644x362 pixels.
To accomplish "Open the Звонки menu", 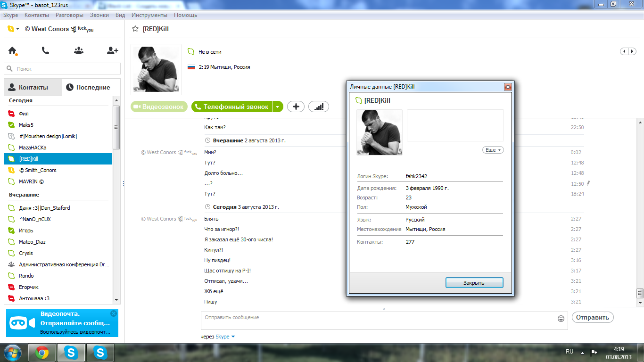I will (99, 15).
